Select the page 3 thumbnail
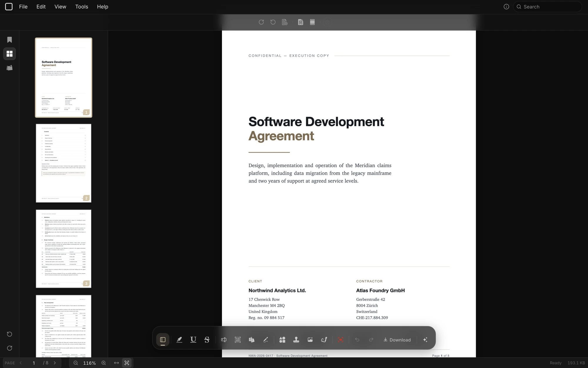 coord(64,249)
